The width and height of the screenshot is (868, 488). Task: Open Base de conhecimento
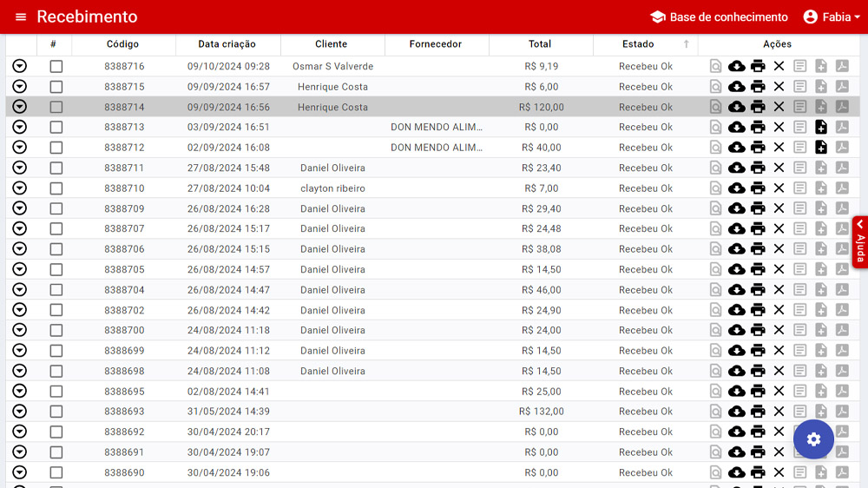pyautogui.click(x=719, y=17)
